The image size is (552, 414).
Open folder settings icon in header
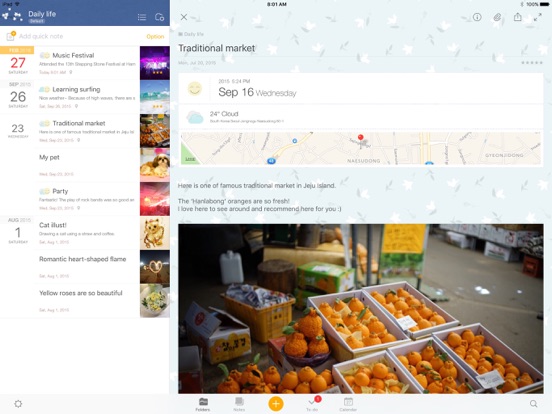click(x=159, y=17)
